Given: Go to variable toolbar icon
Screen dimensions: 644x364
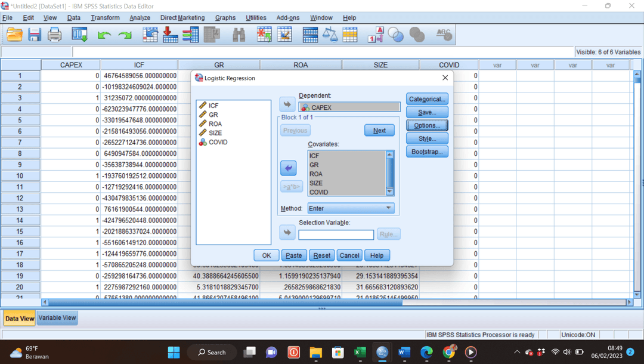Looking at the screenshot, I should [171, 35].
